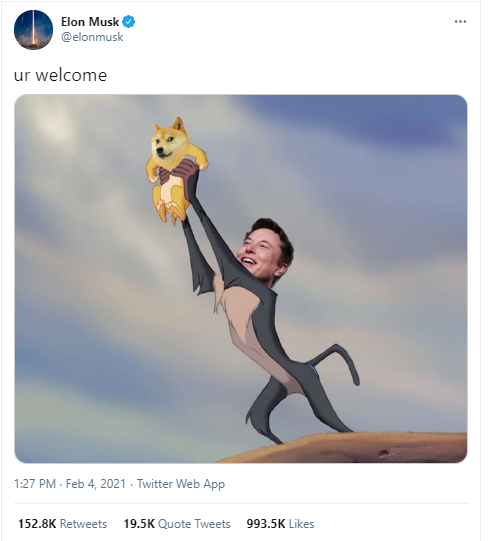The height and width of the screenshot is (541, 493).
Task: Open the @elonmusk handle link
Action: pyautogui.click(x=92, y=37)
